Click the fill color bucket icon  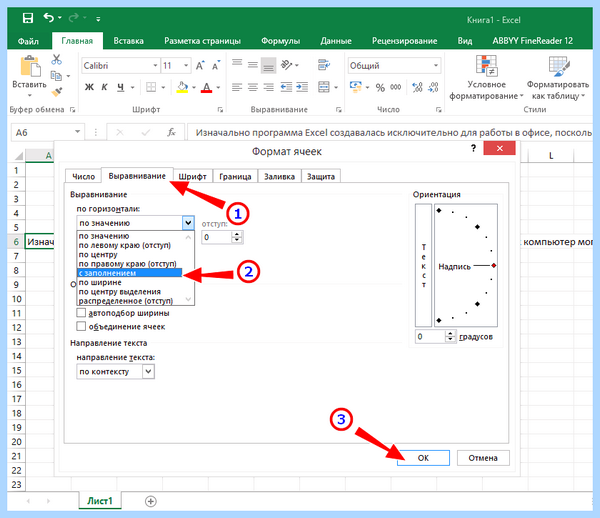tap(183, 87)
